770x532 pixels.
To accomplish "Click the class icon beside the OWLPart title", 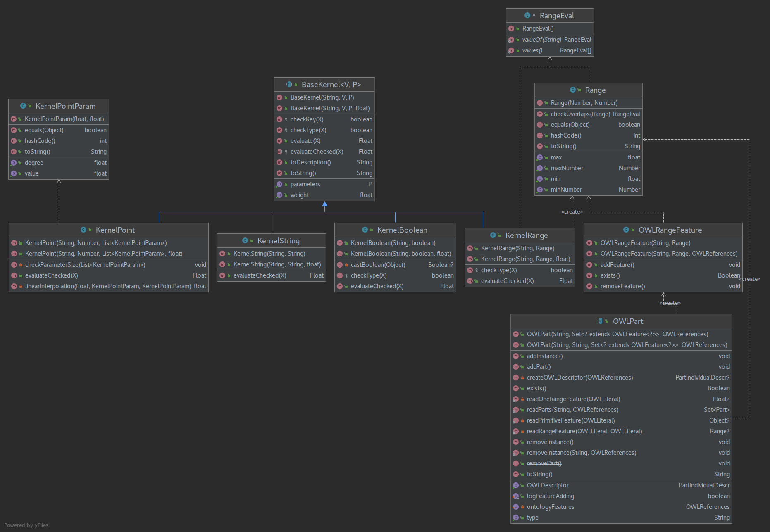I will click(601, 321).
